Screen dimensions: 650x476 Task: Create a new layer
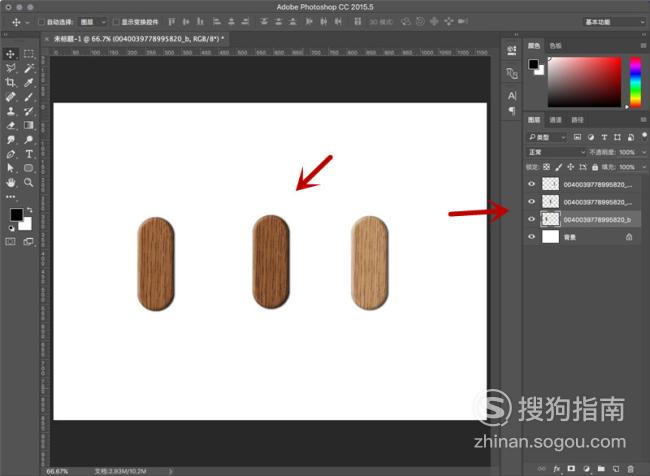pyautogui.click(x=616, y=469)
